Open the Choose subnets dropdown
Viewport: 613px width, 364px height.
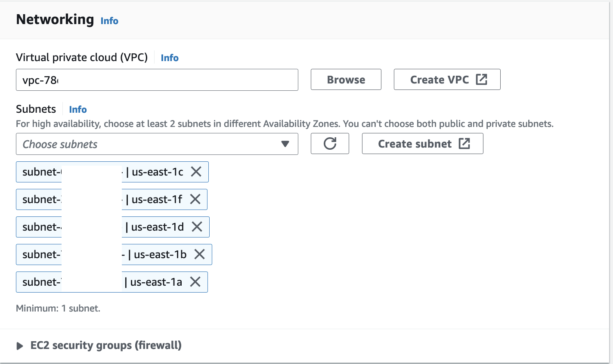point(157,144)
